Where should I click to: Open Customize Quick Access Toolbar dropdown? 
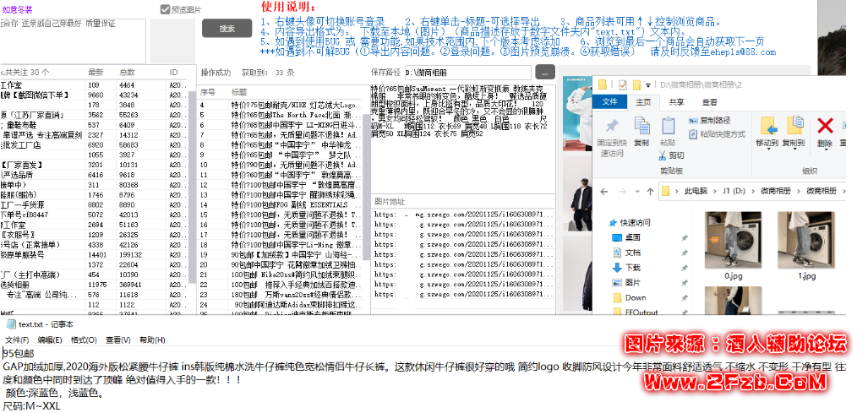tap(648, 85)
